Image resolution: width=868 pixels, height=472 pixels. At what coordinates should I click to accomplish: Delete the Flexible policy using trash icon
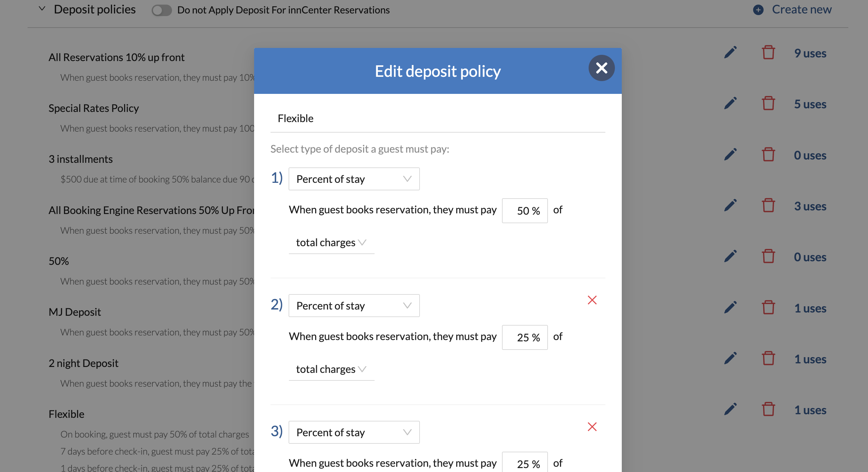pos(768,410)
